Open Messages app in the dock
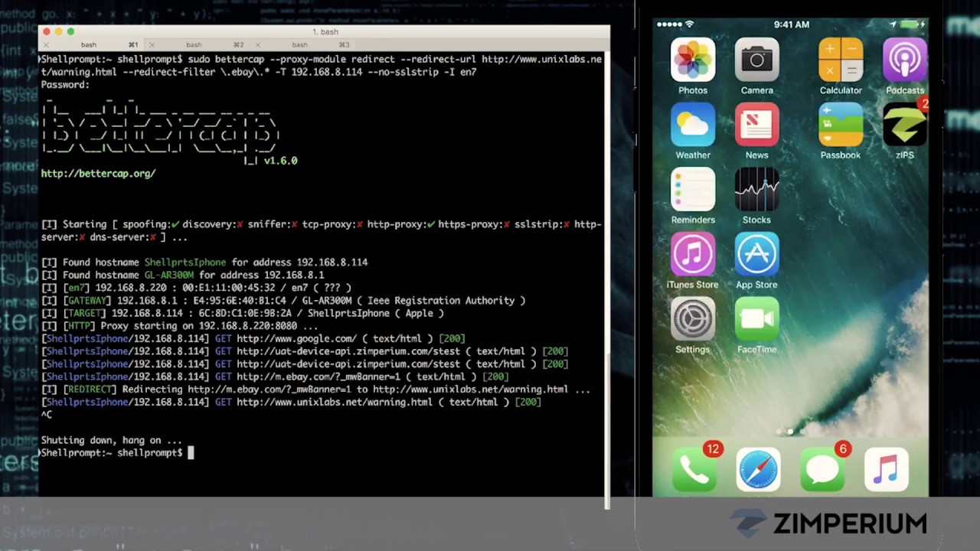Image resolution: width=980 pixels, height=551 pixels. click(822, 469)
